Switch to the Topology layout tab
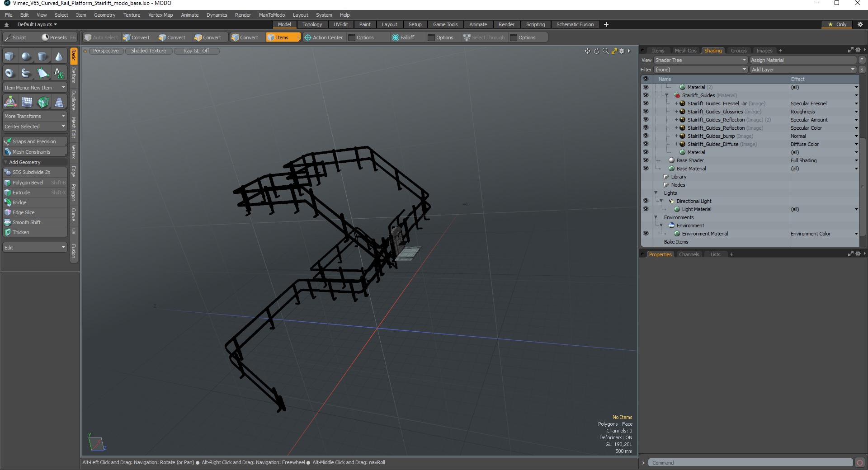The image size is (868, 470). pyautogui.click(x=312, y=24)
